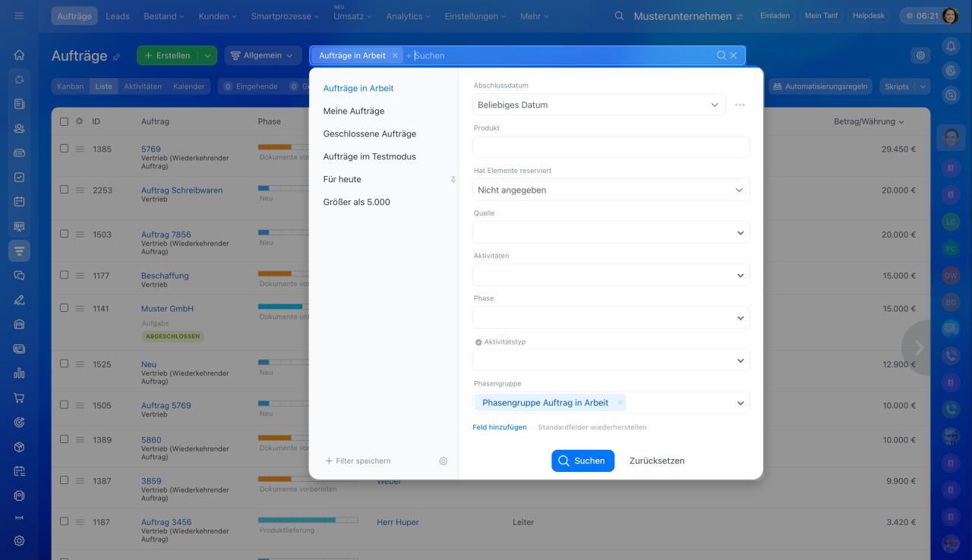Pin the Aufträge page title

click(116, 56)
